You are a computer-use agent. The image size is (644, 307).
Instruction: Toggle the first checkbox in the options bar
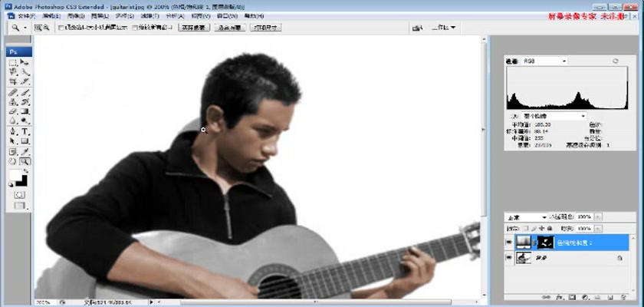pos(61,28)
